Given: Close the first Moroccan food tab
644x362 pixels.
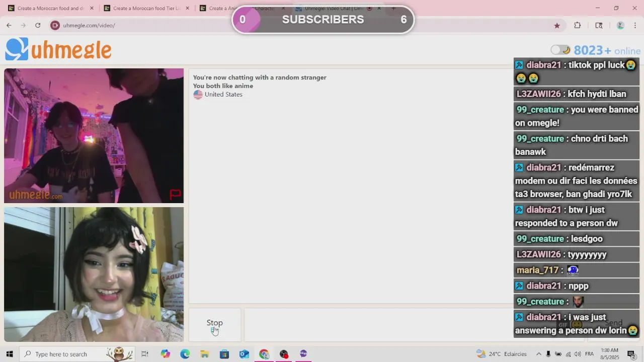Looking at the screenshot, I should click(91, 8).
